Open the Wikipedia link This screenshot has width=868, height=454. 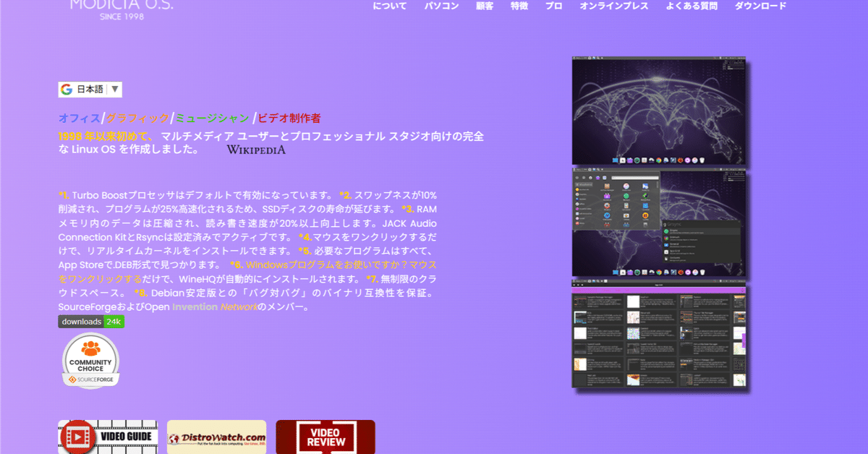[256, 150]
